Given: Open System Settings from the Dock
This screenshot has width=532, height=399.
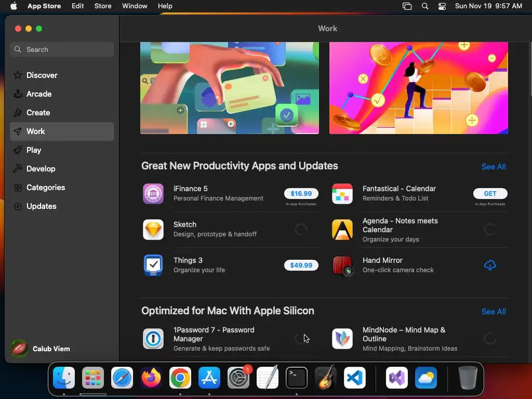Looking at the screenshot, I should point(238,378).
